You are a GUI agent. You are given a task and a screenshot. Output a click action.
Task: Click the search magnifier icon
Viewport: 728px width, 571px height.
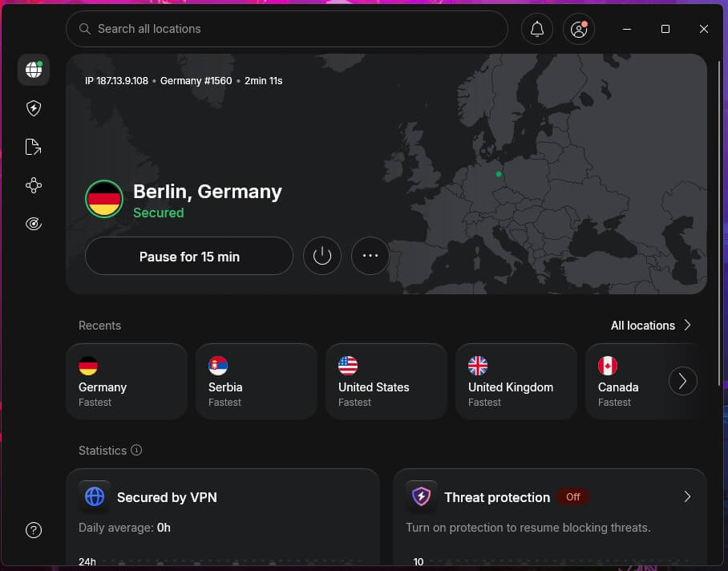click(x=84, y=29)
